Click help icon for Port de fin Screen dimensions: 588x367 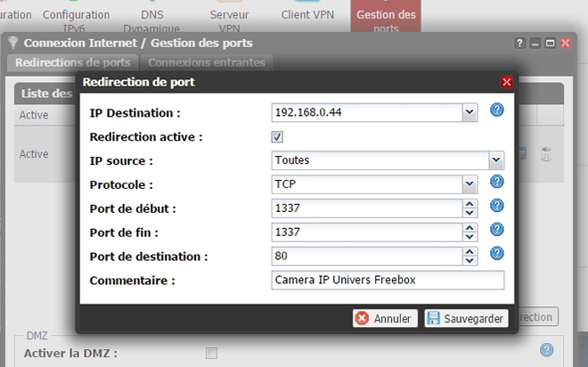click(497, 230)
